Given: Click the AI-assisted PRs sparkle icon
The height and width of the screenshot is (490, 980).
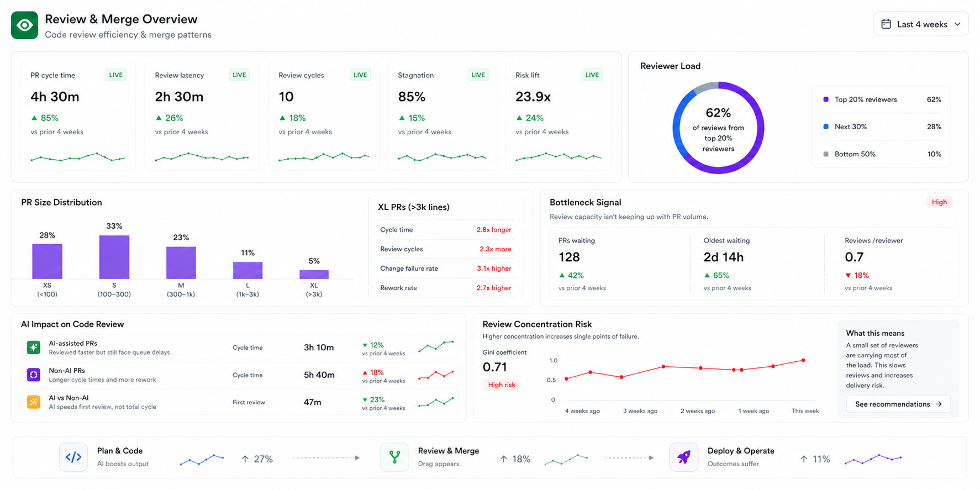Looking at the screenshot, I should [x=34, y=347].
